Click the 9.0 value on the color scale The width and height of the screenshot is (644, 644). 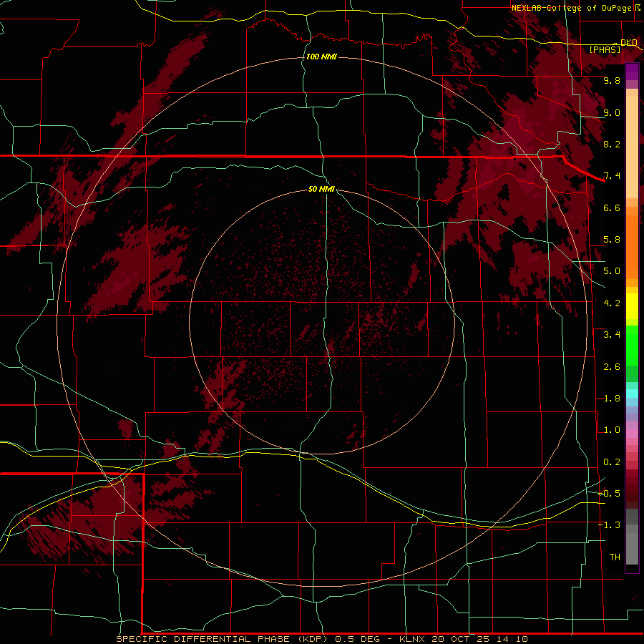612,112
